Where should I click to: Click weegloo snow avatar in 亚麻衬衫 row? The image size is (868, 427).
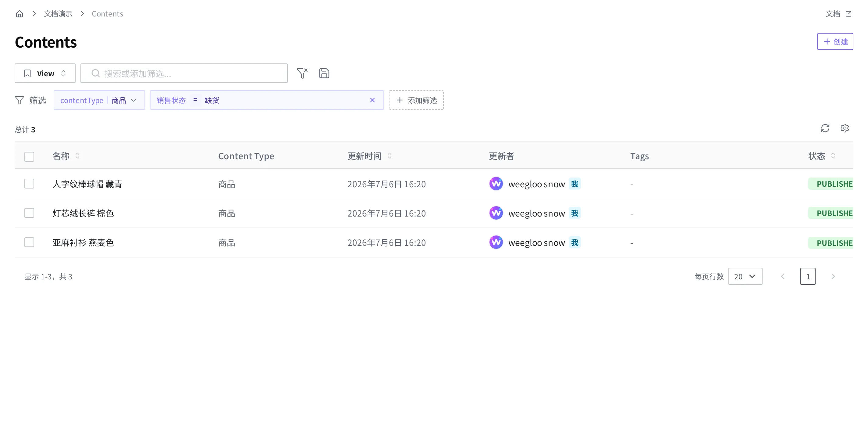point(496,242)
